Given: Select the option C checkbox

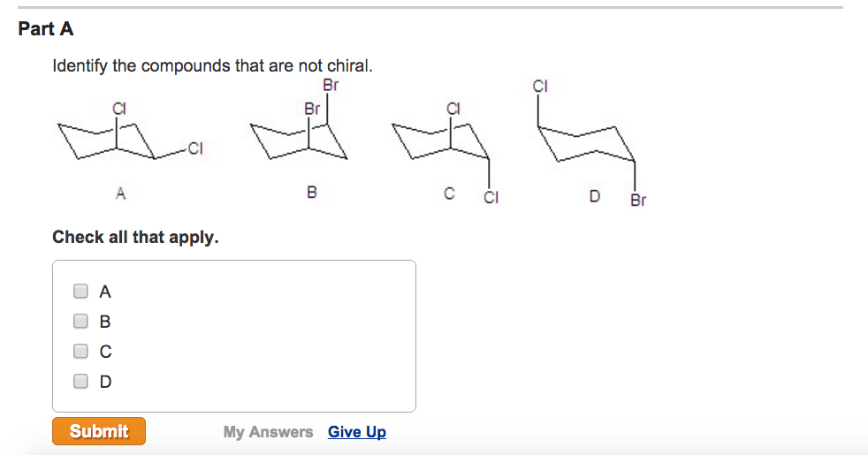Looking at the screenshot, I should point(81,351).
